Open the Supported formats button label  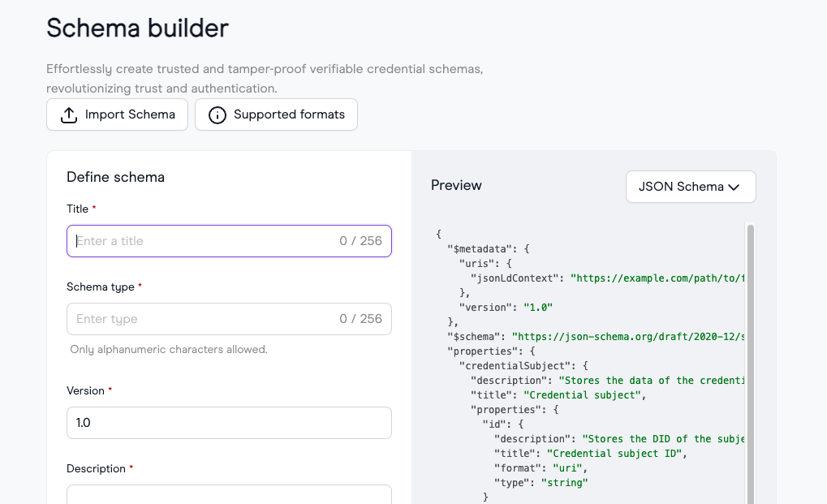coord(289,114)
